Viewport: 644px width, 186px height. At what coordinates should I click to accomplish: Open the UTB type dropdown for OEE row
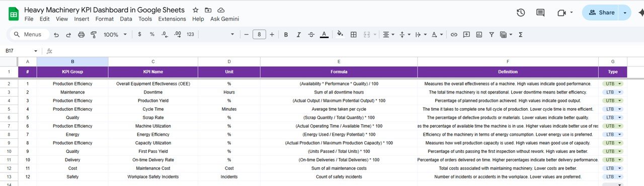click(620, 83)
